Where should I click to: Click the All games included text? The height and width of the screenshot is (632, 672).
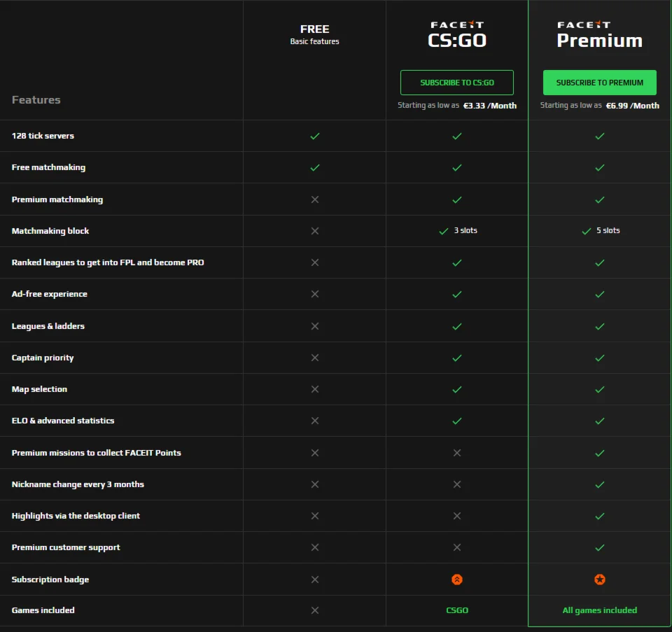[600, 610]
